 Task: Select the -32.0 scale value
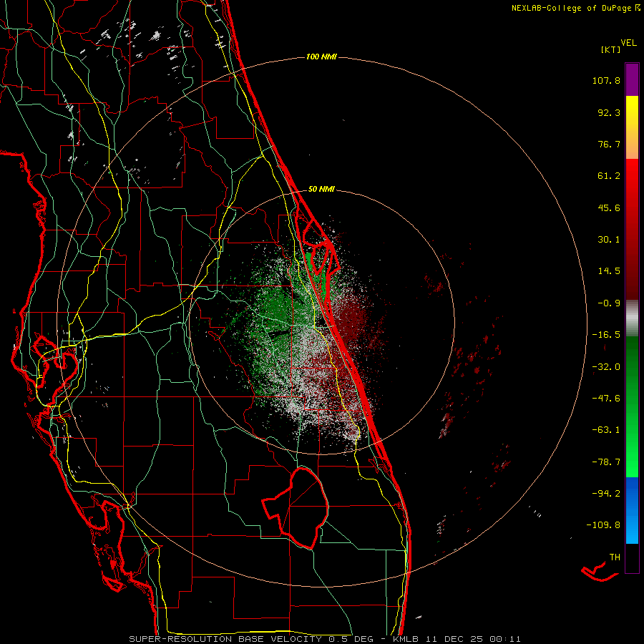coord(606,367)
